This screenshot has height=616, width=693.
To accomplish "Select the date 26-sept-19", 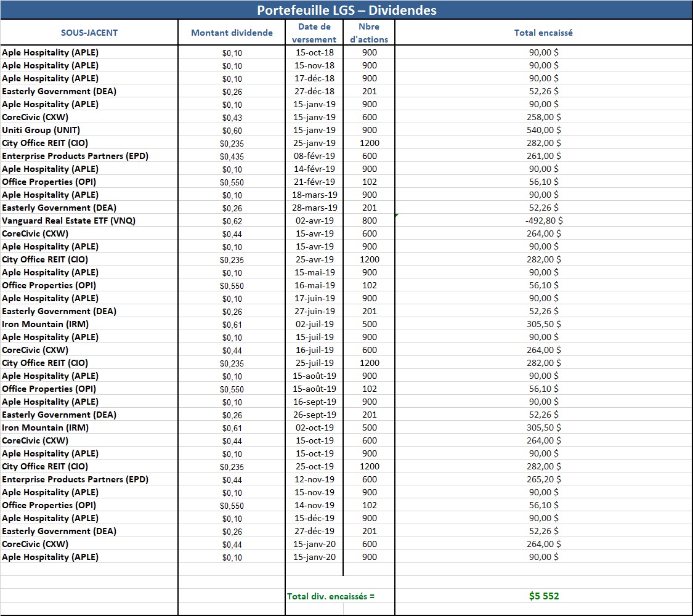I will click(x=315, y=415).
